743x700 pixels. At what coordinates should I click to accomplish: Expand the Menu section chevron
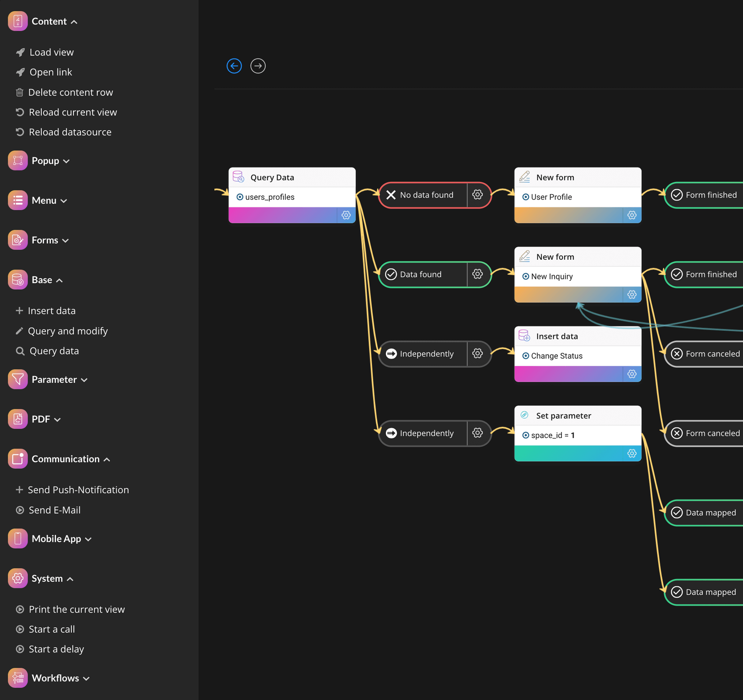tap(64, 201)
